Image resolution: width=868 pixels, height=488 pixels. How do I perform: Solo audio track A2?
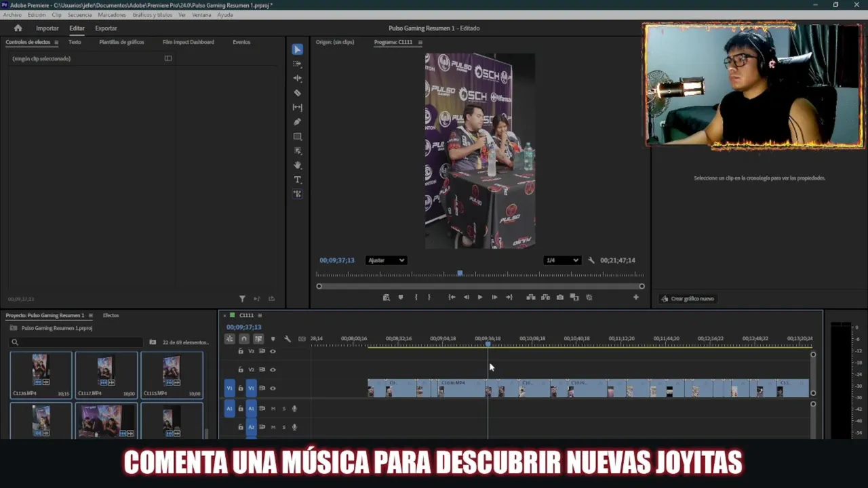coord(283,427)
